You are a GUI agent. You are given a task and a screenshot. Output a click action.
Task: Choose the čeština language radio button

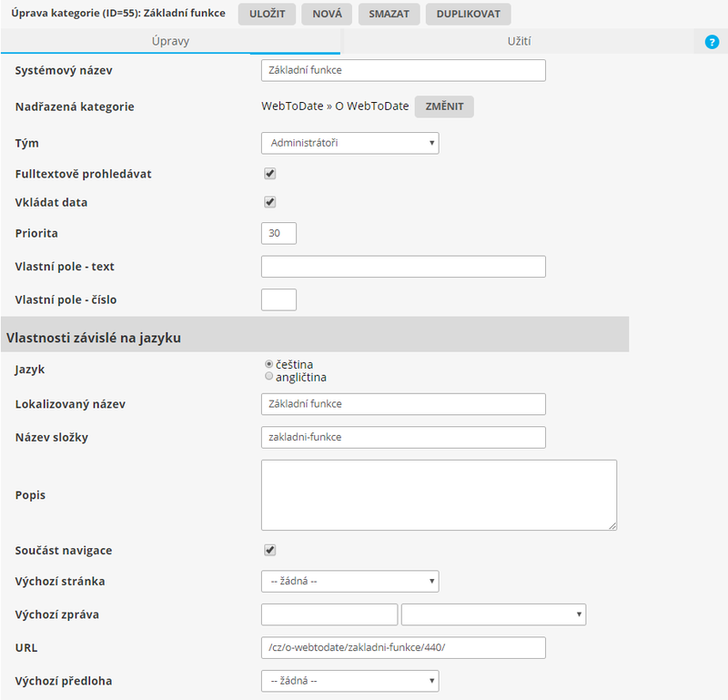(x=268, y=364)
